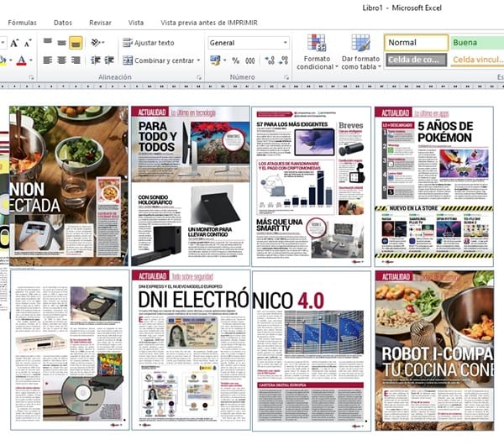Go to the Vista tab
This screenshot has width=504, height=445.
[136, 23]
